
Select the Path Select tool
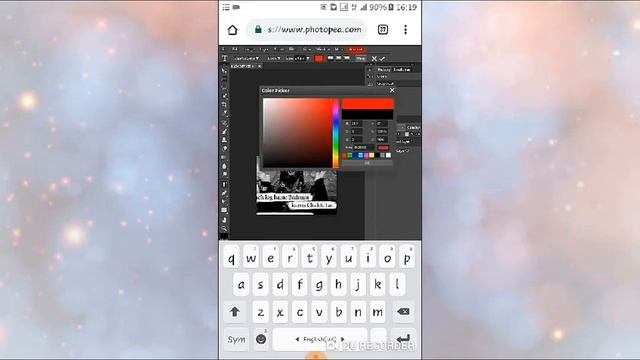[224, 202]
